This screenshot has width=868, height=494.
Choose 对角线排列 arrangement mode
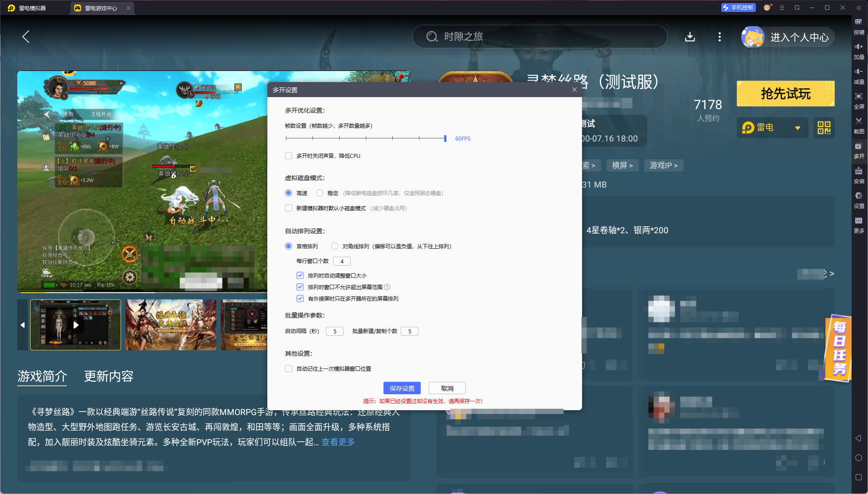(335, 246)
